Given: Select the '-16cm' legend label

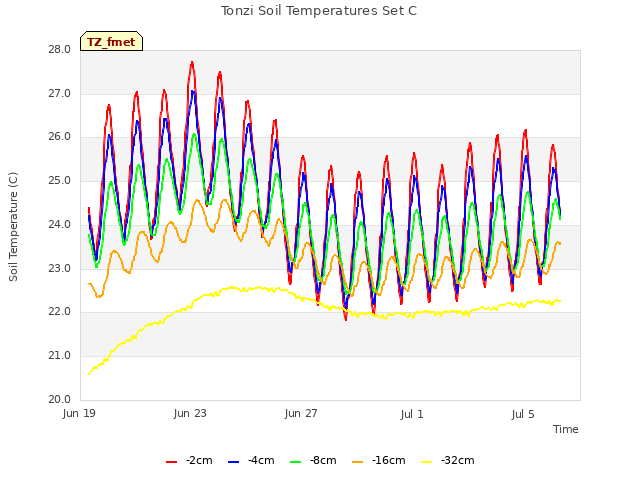Looking at the screenshot, I should [x=389, y=460].
